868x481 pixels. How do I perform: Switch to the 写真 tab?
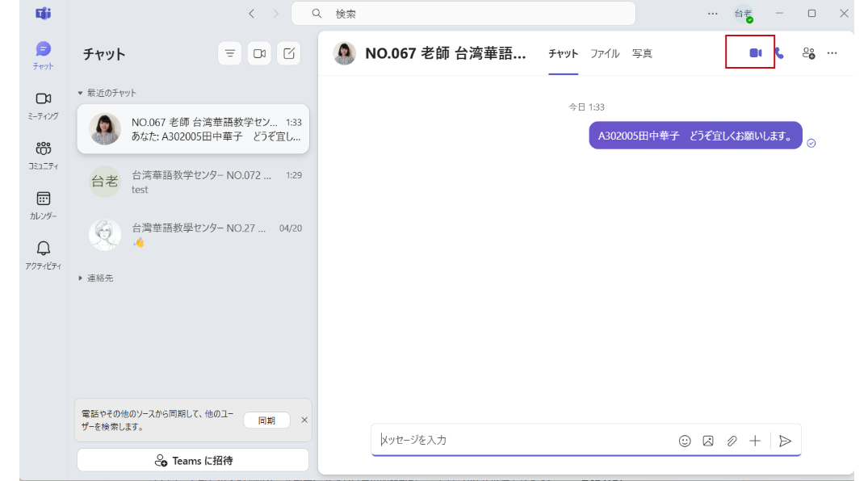click(642, 54)
